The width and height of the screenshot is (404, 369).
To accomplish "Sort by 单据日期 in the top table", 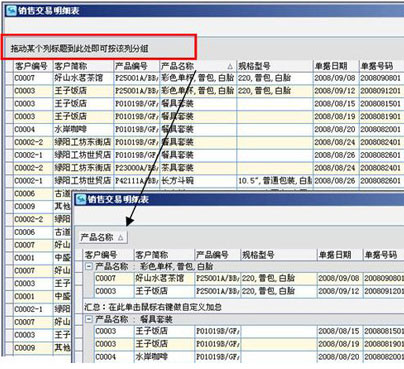I will (336, 66).
